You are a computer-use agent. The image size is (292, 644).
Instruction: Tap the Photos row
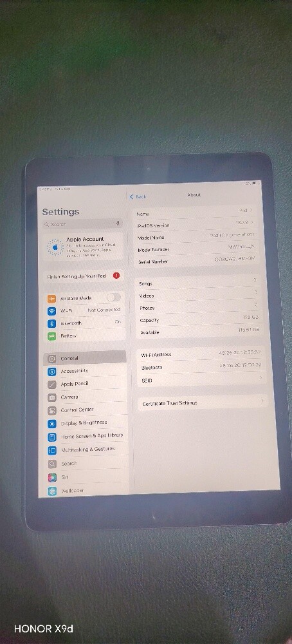pos(199,307)
